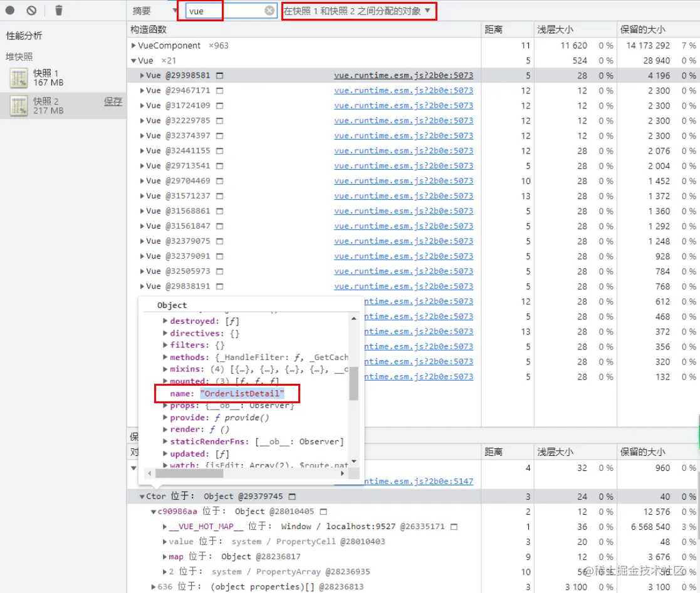Expand the VueComponent ×963 constructor row
700x593 pixels.
point(133,46)
